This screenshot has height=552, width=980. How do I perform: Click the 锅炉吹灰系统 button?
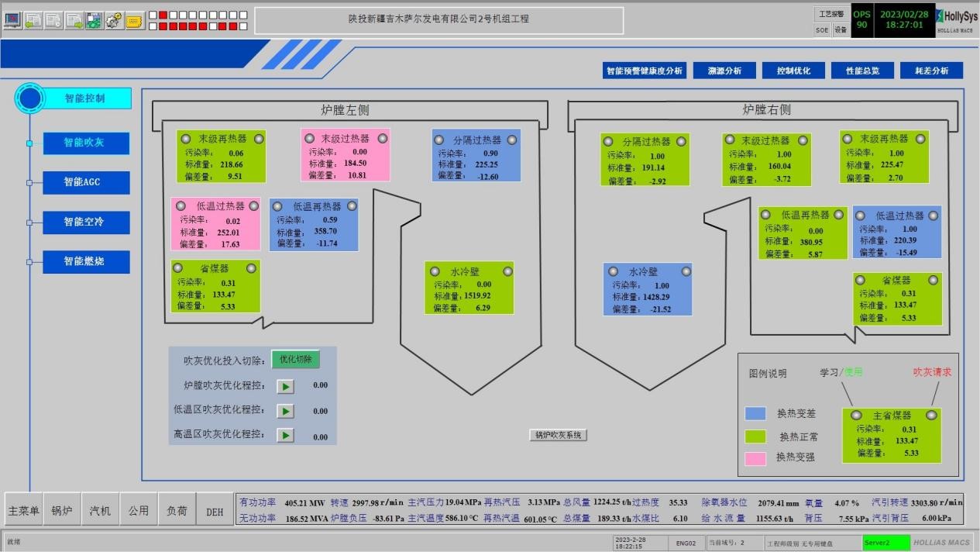558,435
